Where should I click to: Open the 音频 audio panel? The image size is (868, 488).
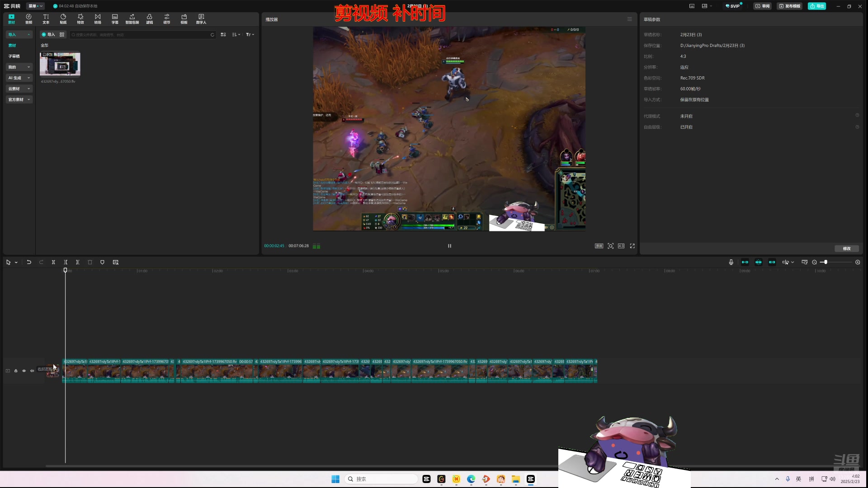pyautogui.click(x=28, y=19)
